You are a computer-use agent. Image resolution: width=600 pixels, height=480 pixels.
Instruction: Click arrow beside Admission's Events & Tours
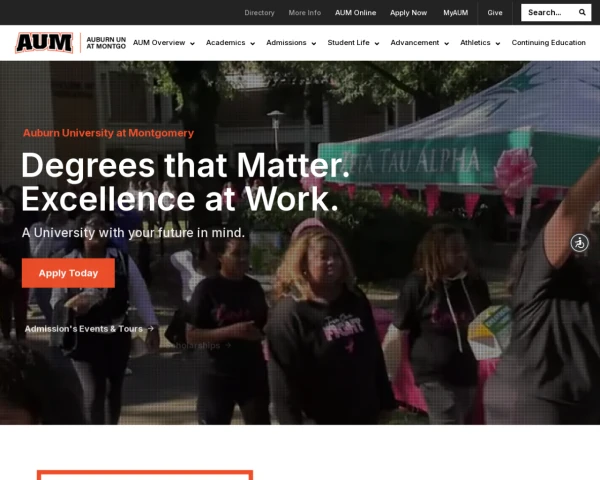(x=151, y=328)
